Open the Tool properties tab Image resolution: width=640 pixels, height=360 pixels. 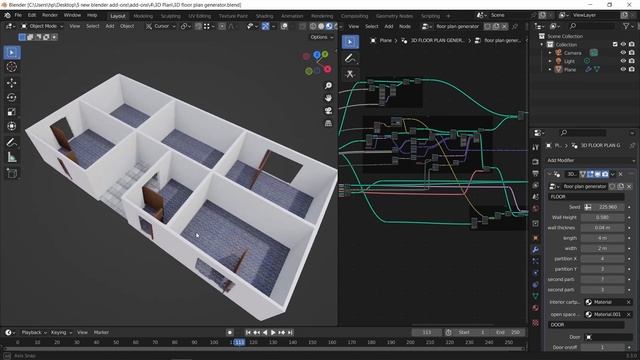tap(536, 147)
